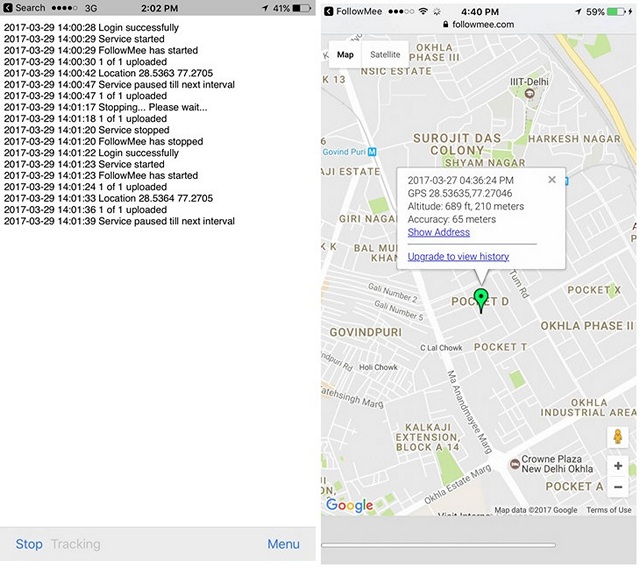The height and width of the screenshot is (568, 640).
Task: Click the HARKESH NAGAR map label
Action: (574, 139)
